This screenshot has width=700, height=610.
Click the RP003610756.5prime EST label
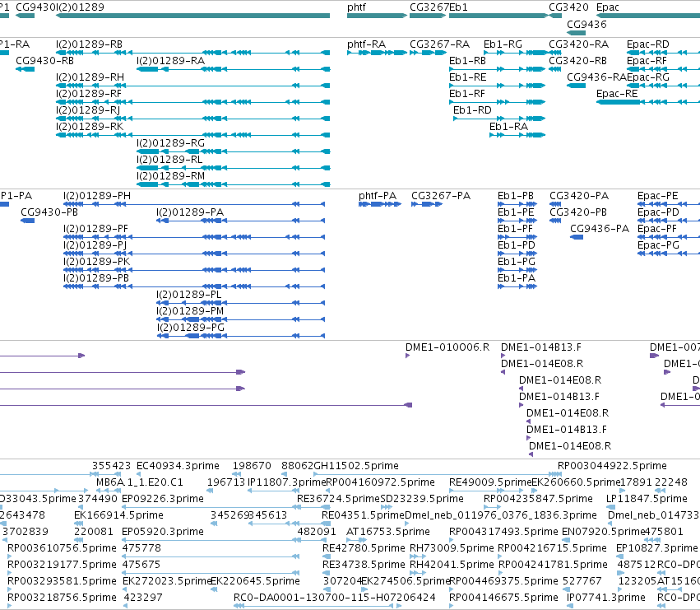pyautogui.click(x=62, y=548)
